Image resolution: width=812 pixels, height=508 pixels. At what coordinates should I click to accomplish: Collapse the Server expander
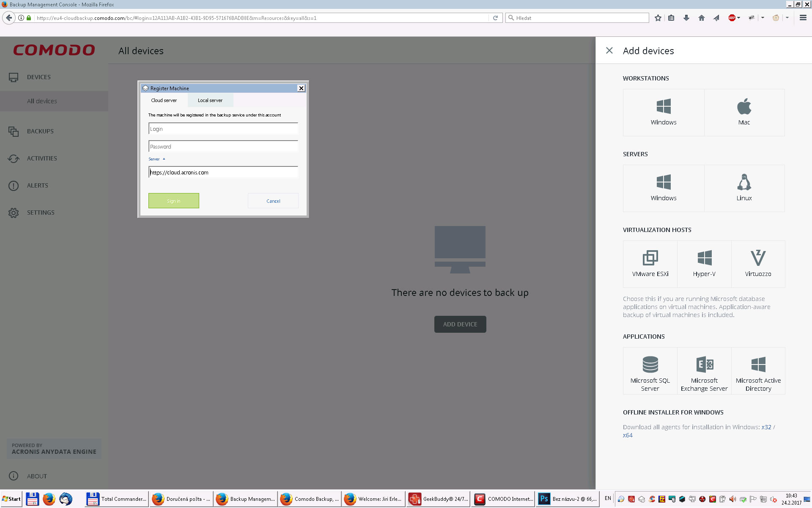tap(157, 159)
